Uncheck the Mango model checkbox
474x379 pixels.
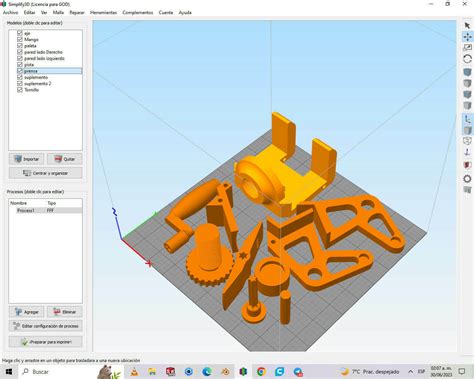20,39
